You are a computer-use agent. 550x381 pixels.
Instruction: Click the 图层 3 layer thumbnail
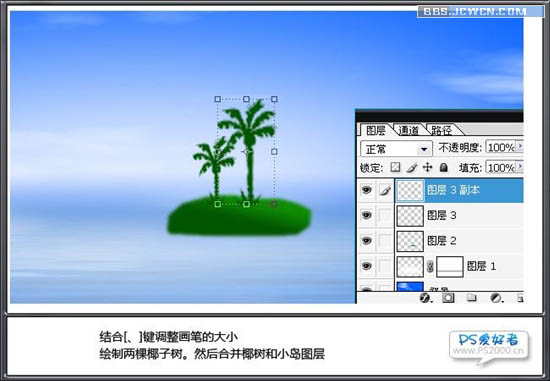410,216
